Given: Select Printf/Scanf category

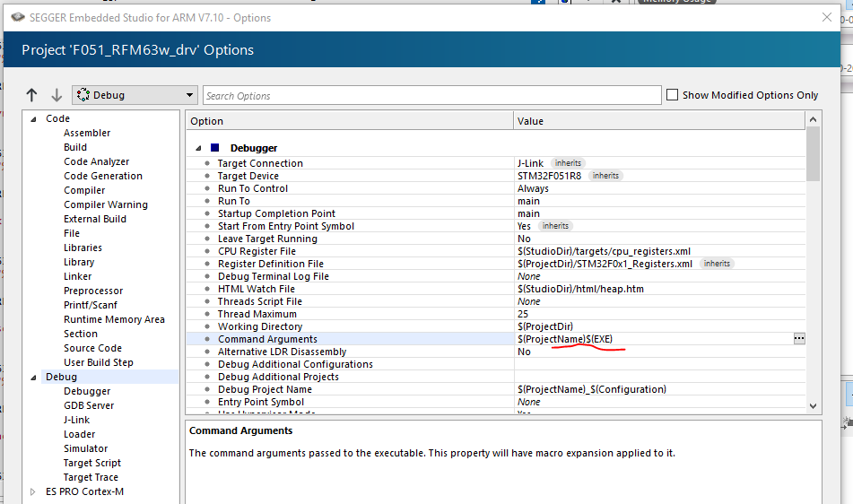Looking at the screenshot, I should pyautogui.click(x=91, y=305).
